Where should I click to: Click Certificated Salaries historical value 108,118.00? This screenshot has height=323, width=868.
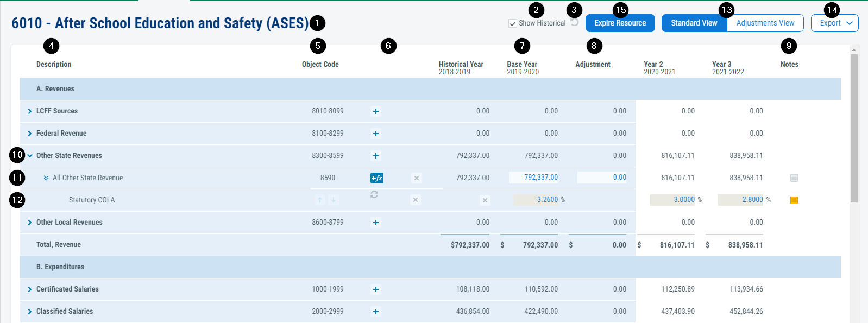click(x=473, y=289)
